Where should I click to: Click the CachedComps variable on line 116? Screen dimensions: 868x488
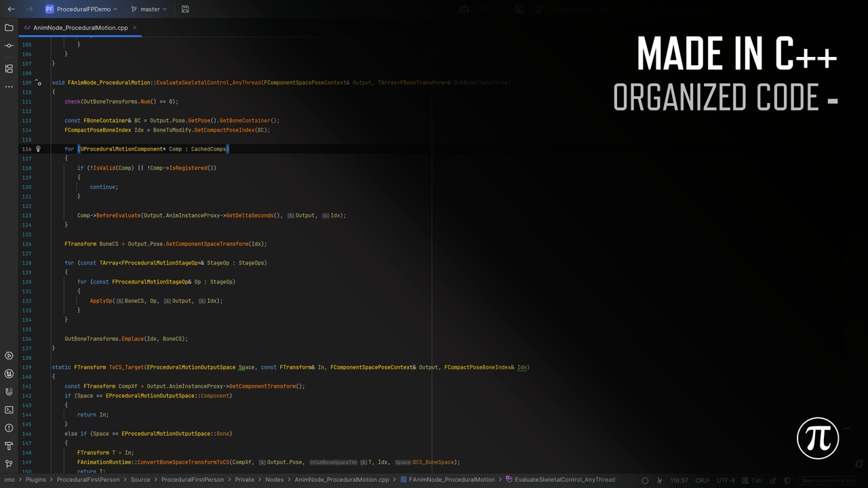tap(209, 149)
